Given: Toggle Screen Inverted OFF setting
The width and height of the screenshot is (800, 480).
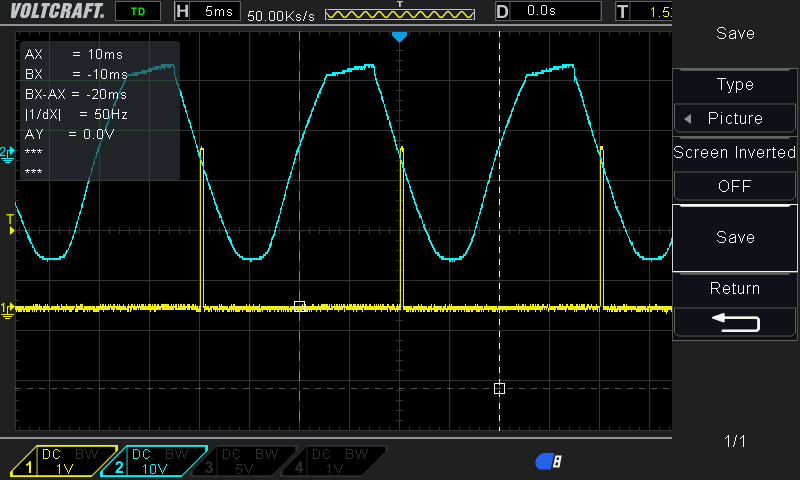Looking at the screenshot, I should click(735, 186).
